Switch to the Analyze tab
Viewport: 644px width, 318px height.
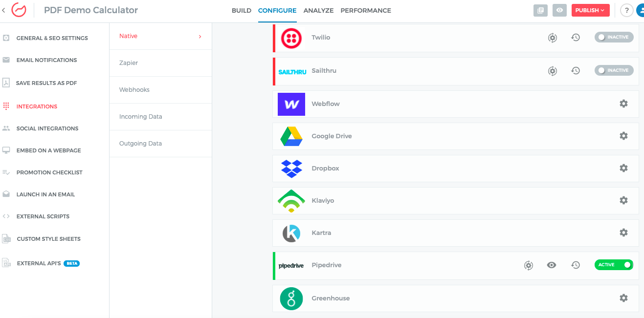318,10
